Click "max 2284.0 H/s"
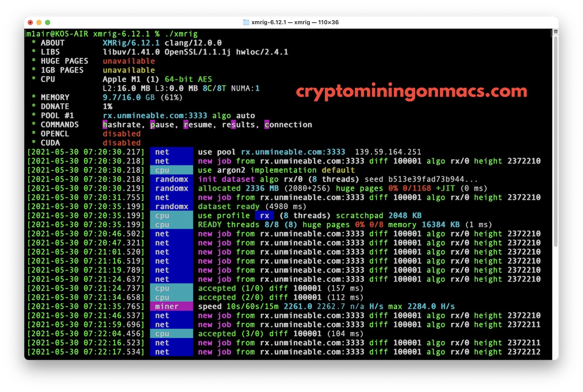The height and width of the screenshot is (392, 583). tap(421, 307)
